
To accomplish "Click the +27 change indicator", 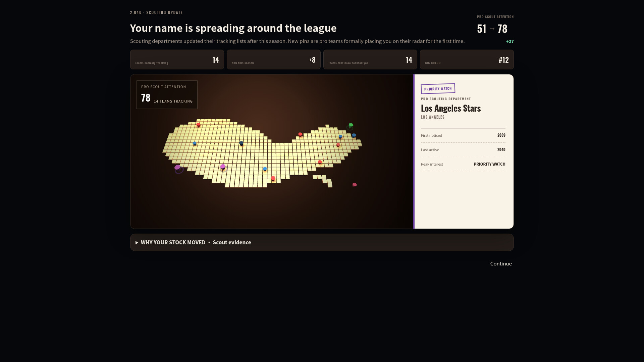I will (510, 41).
